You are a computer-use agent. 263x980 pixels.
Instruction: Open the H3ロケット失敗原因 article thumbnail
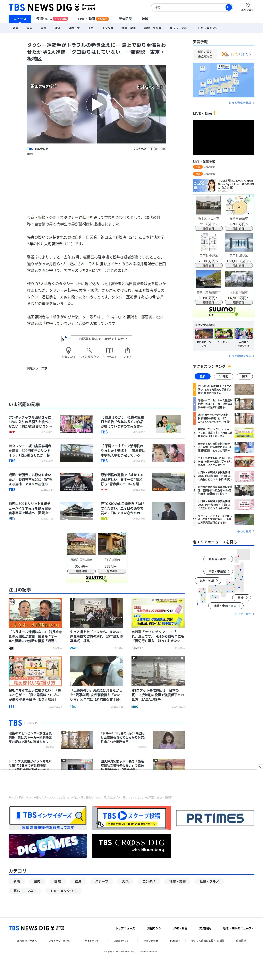click(158, 671)
